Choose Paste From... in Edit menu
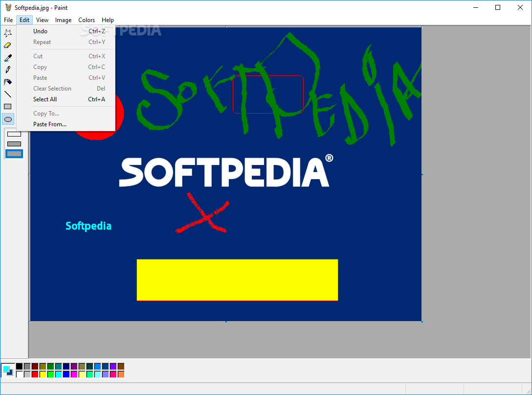Image resolution: width=532 pixels, height=395 pixels. click(66, 124)
